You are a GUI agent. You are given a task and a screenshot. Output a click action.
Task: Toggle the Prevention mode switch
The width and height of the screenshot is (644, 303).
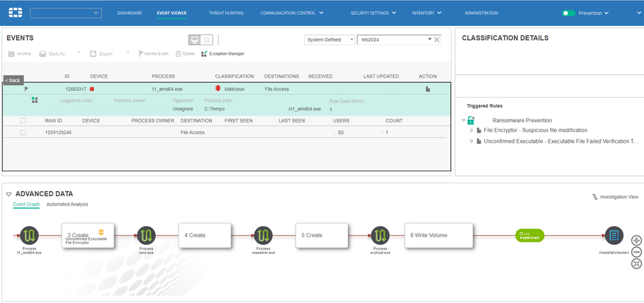pyautogui.click(x=568, y=13)
